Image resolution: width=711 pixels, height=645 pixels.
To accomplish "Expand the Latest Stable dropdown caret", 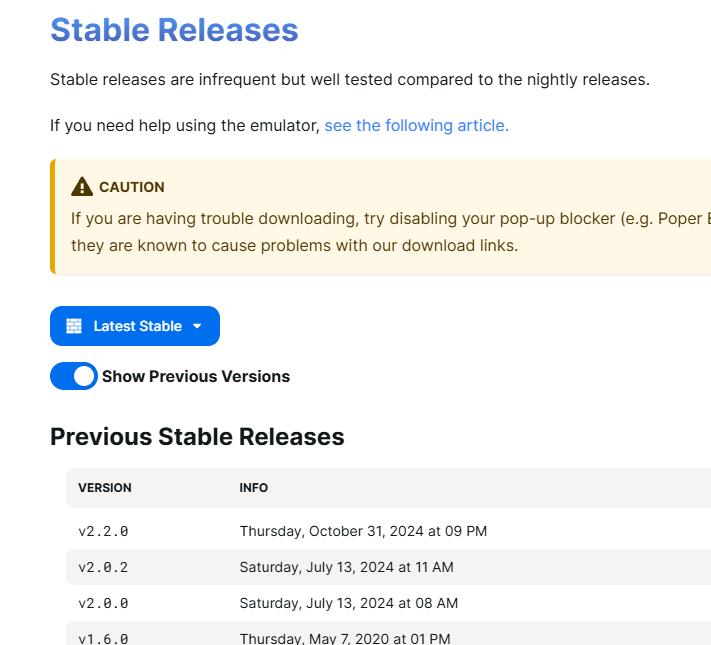I will click(197, 326).
